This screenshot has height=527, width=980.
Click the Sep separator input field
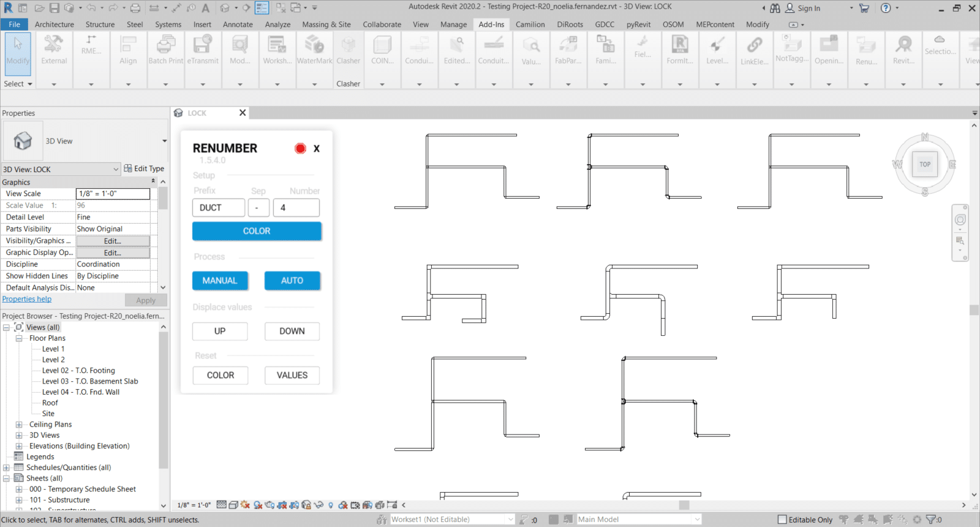pyautogui.click(x=258, y=208)
